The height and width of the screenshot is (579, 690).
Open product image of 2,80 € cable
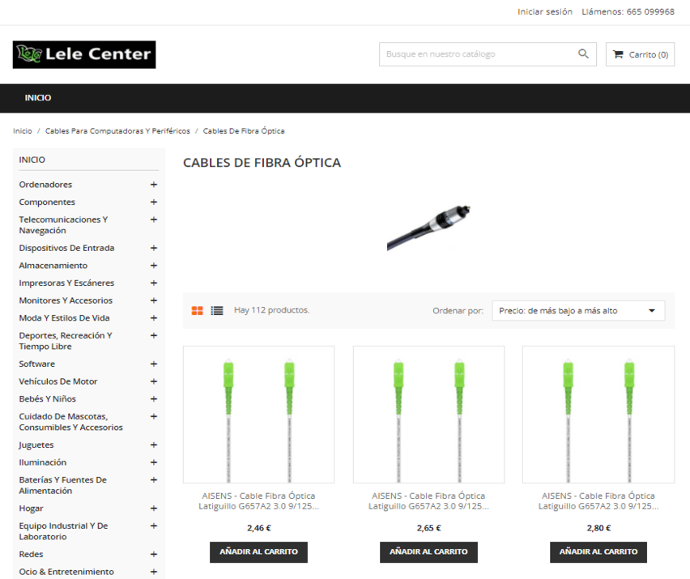[x=598, y=415]
